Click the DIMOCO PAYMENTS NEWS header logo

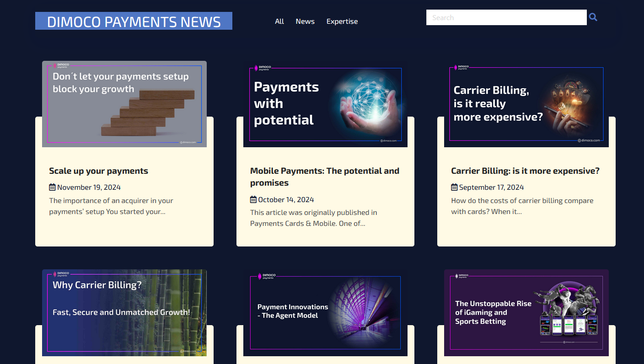[x=134, y=21]
